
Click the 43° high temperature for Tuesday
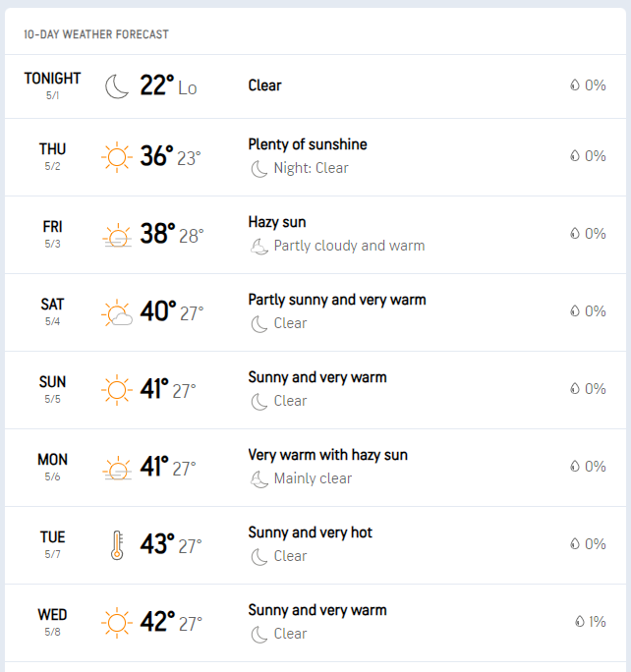click(x=156, y=544)
